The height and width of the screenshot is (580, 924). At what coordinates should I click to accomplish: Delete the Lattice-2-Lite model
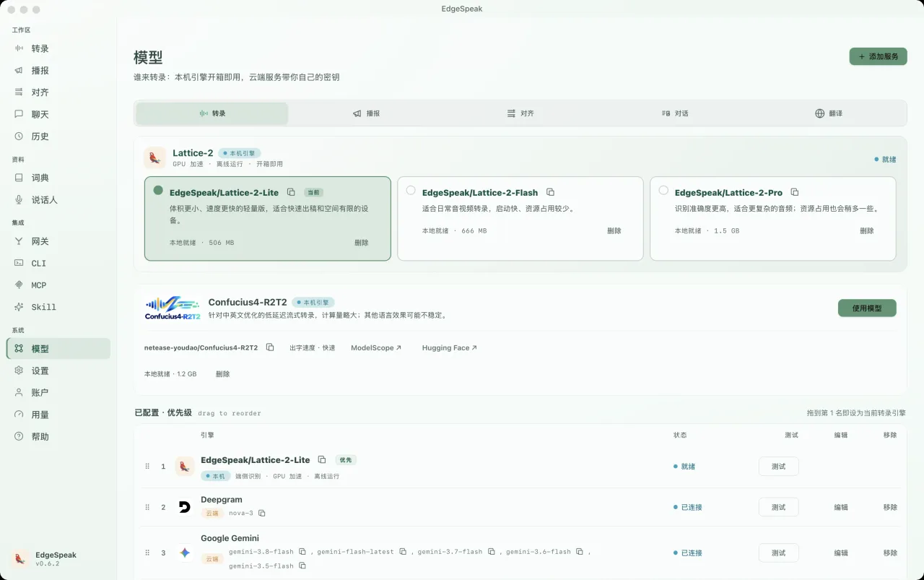click(362, 243)
